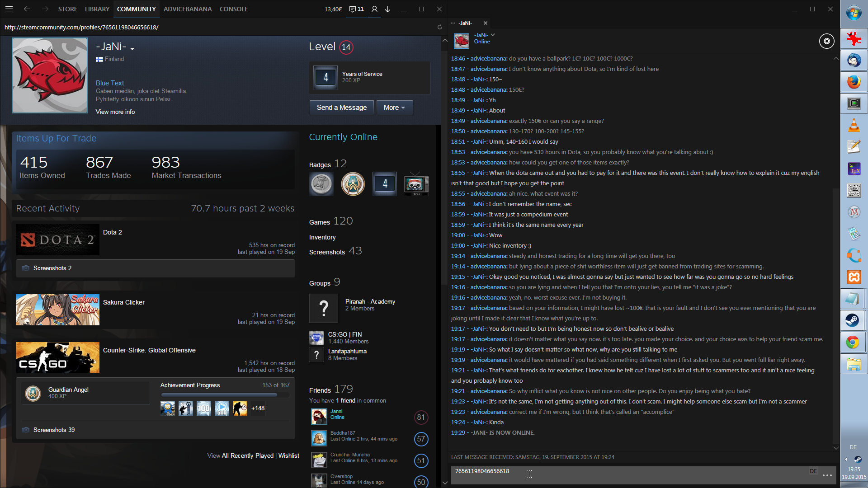Screen dimensions: 868x488
Task: Click the Achievement Progress bar
Action: pyautogui.click(x=225, y=395)
